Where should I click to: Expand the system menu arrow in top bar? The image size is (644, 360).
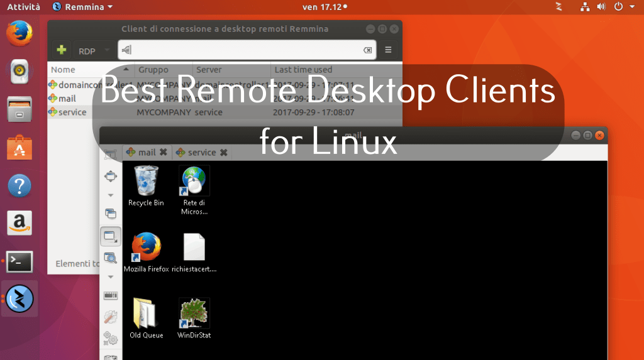(633, 7)
